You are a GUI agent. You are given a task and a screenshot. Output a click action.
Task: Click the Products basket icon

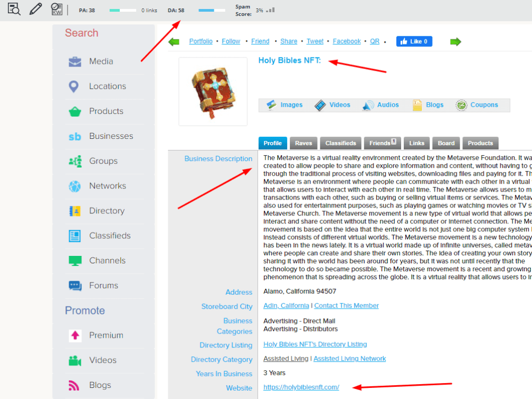pyautogui.click(x=74, y=111)
